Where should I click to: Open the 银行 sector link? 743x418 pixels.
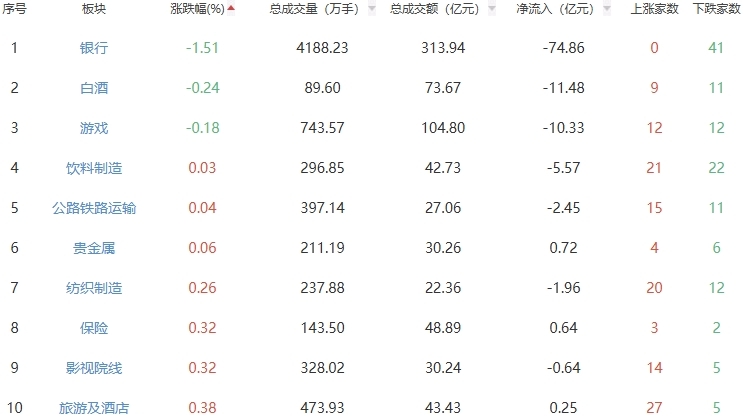[94, 48]
